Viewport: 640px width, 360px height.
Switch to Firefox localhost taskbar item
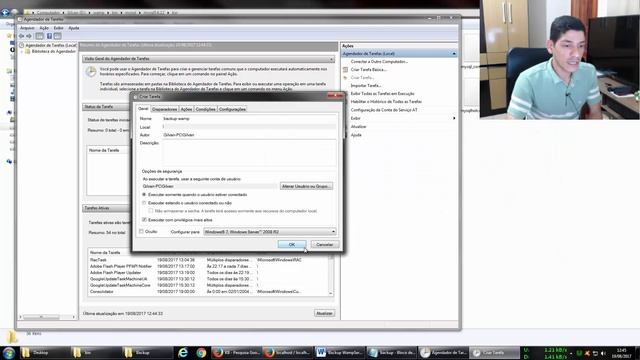tap(287, 353)
